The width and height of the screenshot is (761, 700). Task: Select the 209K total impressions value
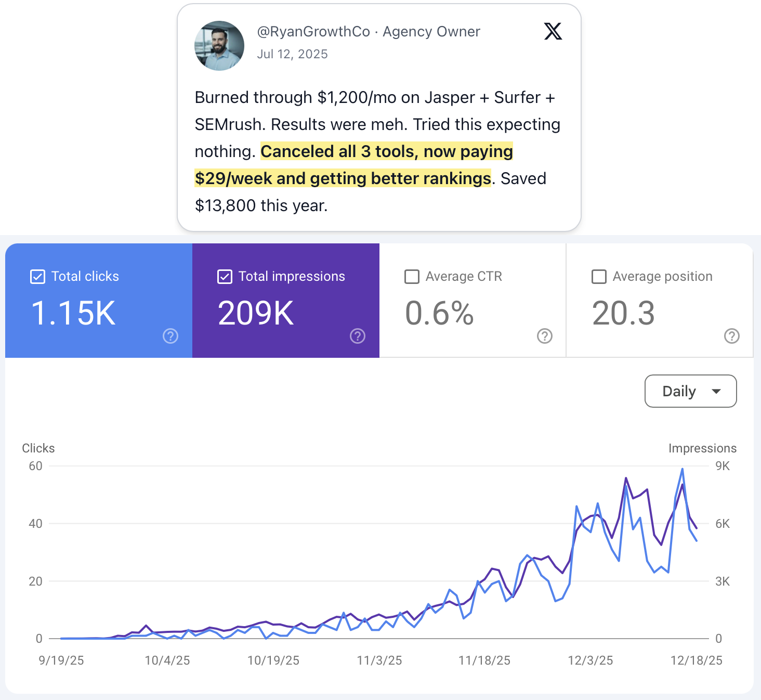click(x=256, y=313)
